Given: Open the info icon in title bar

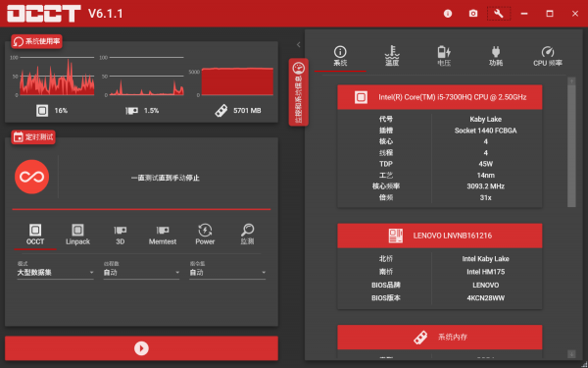Looking at the screenshot, I should click(x=448, y=14).
